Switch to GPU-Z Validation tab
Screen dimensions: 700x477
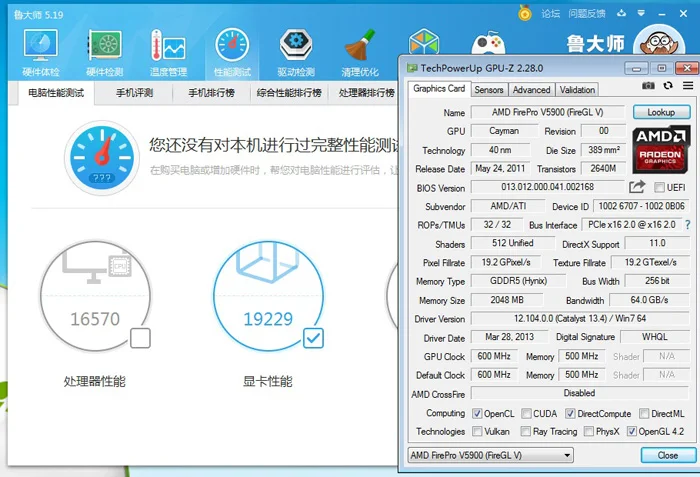click(577, 90)
